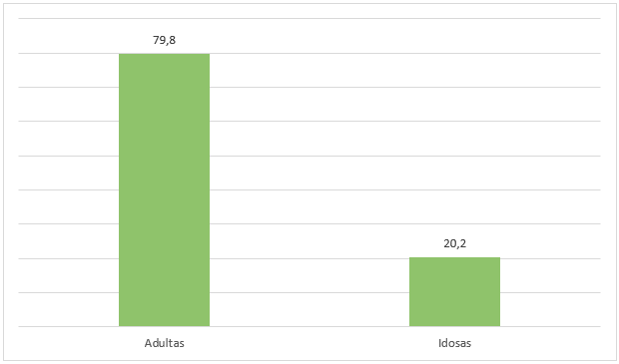
Task: Select the green Adultas bar
Action: click(x=164, y=190)
